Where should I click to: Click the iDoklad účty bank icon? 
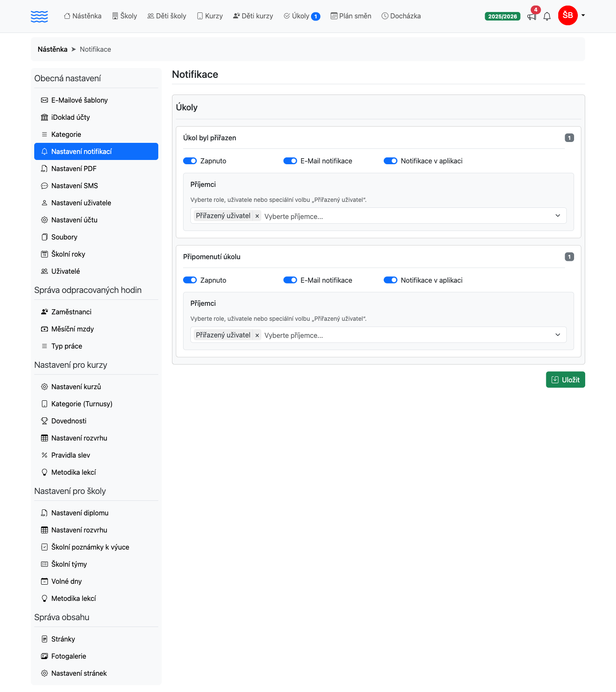click(44, 117)
